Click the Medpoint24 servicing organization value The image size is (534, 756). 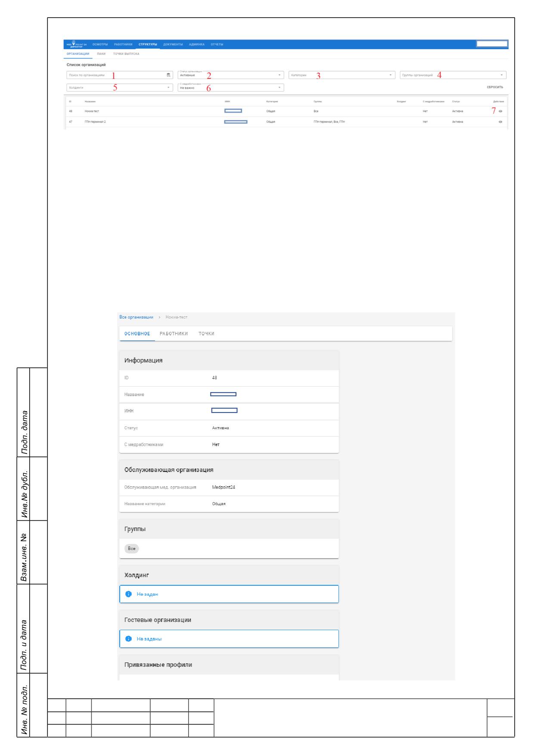(x=224, y=487)
